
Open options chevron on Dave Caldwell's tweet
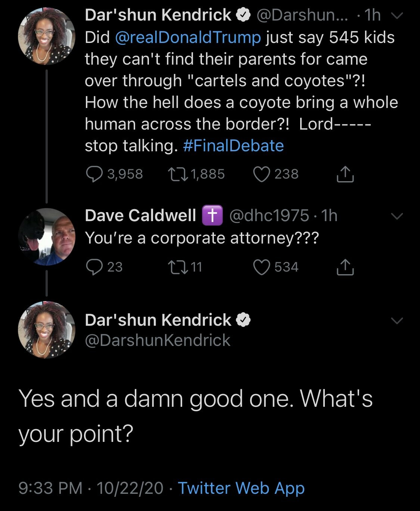click(397, 216)
